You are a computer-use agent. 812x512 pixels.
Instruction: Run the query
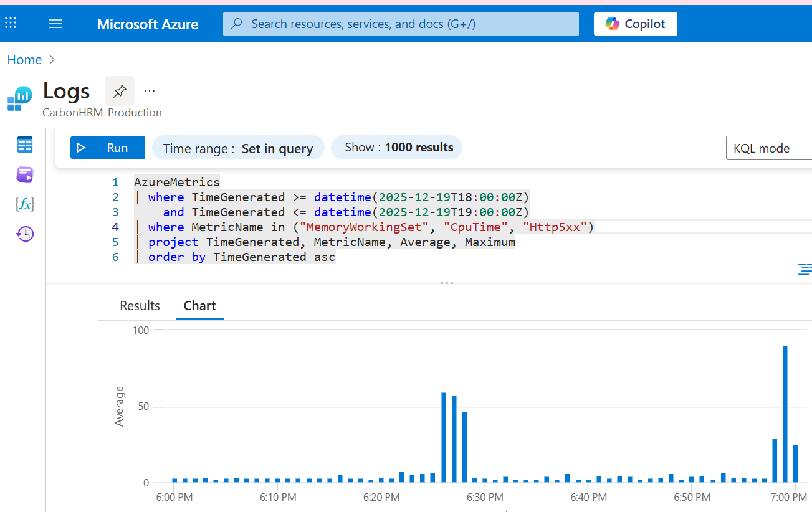pos(108,148)
